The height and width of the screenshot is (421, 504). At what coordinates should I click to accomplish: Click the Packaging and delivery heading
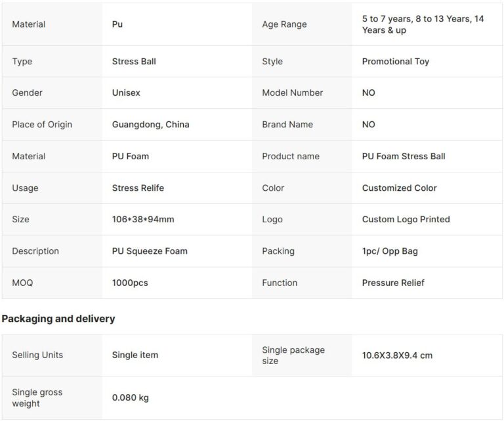click(x=58, y=319)
